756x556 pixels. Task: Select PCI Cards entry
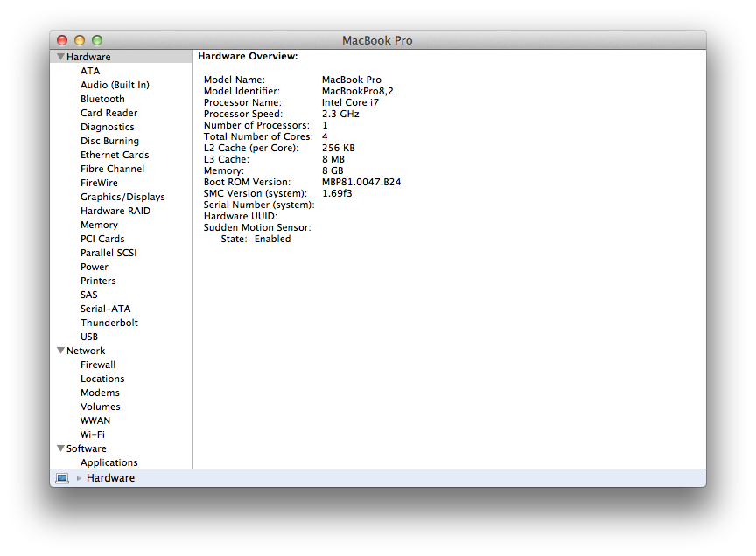pos(102,239)
